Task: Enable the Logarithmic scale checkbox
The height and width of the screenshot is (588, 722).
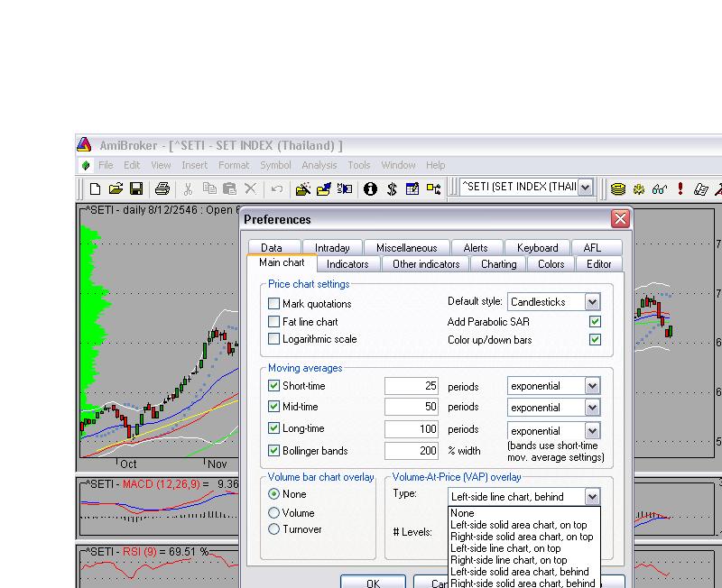Action: point(273,339)
